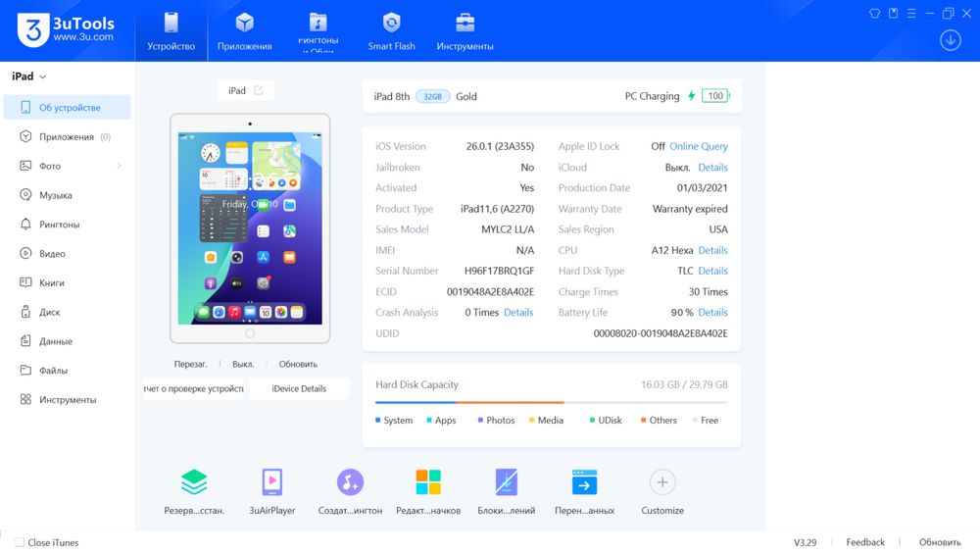Open iDevice Details
The width and height of the screenshot is (980, 554).
[x=299, y=388]
